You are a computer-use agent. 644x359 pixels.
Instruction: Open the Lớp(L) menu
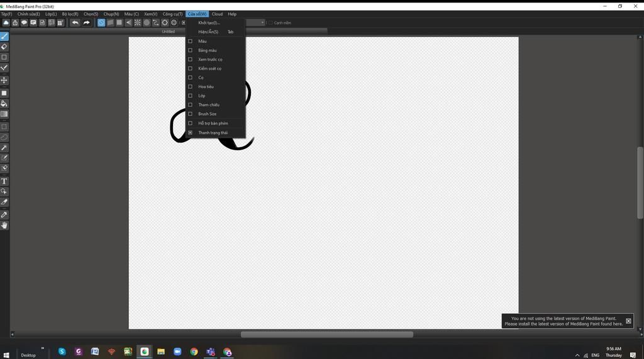click(x=51, y=14)
